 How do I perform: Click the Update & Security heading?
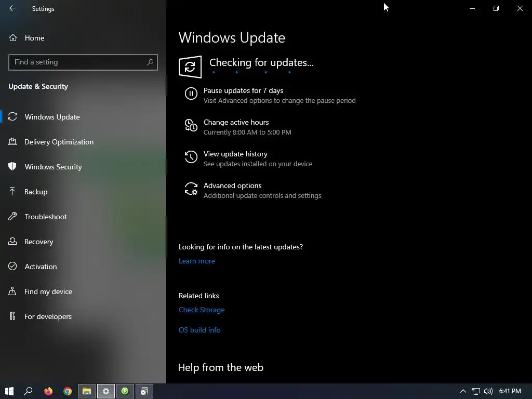pyautogui.click(x=38, y=86)
